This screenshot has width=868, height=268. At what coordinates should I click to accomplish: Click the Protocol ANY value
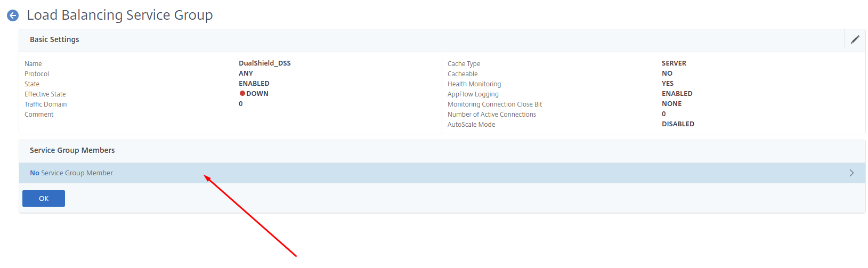[x=246, y=74]
